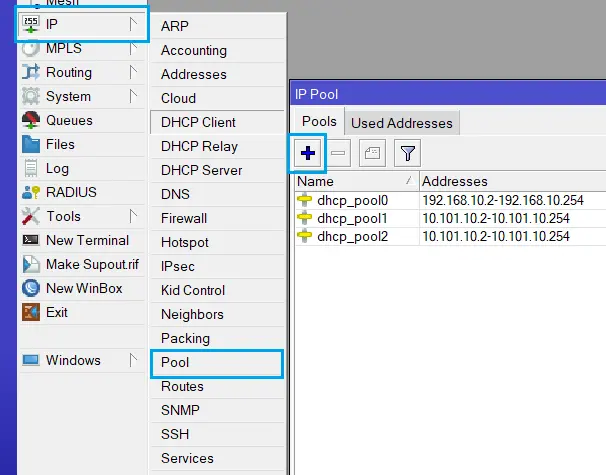Open the Log sidebar entry

pyautogui.click(x=57, y=168)
